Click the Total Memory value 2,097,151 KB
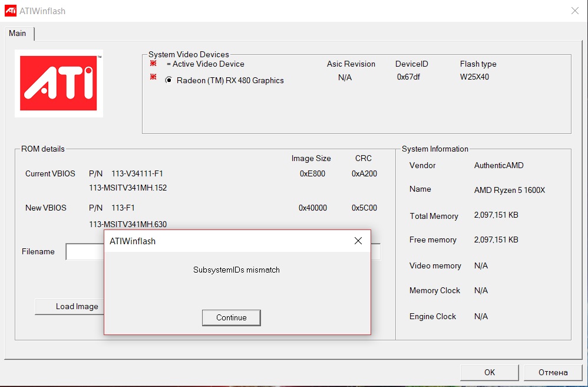588x387 pixels. coord(496,215)
